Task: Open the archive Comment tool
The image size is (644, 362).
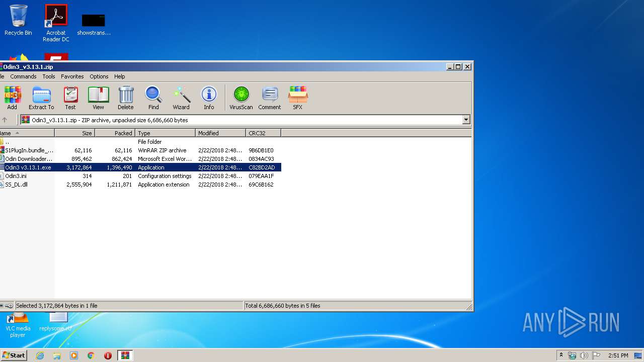Action: click(270, 98)
